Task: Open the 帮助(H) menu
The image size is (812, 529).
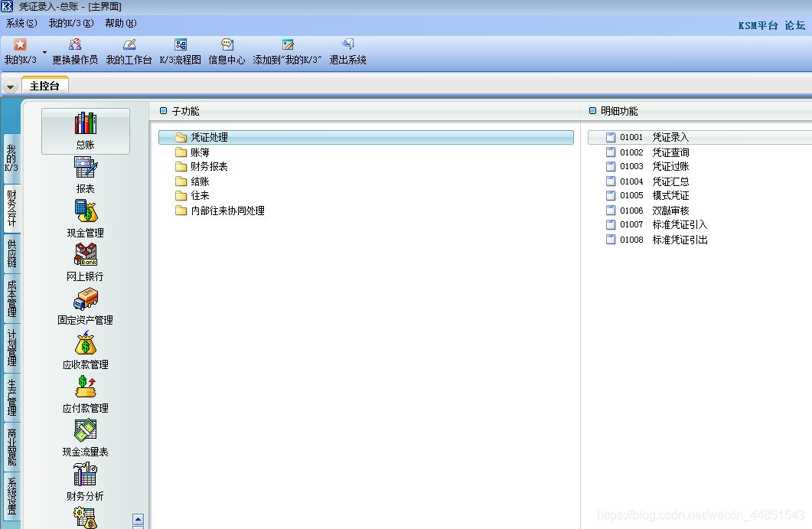Action: click(x=121, y=23)
